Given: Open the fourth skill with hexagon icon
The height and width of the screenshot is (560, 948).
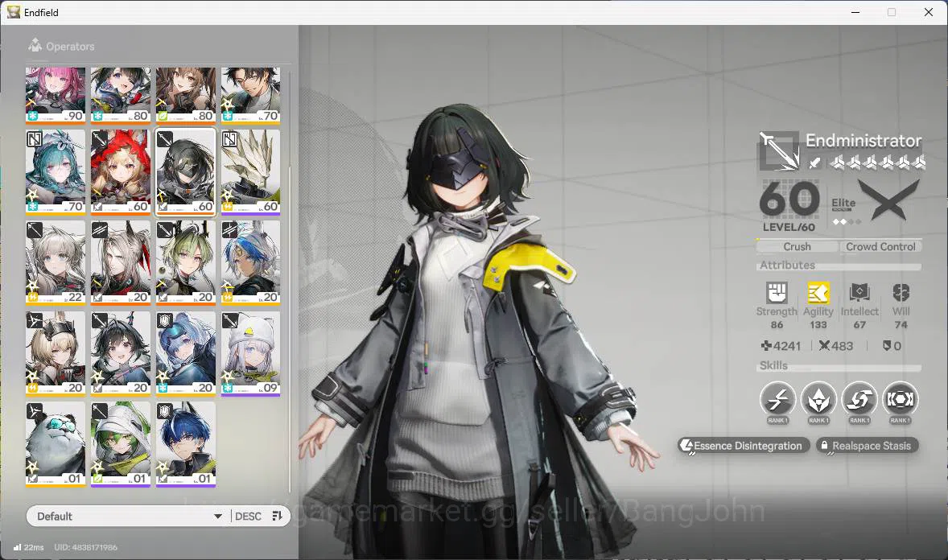Looking at the screenshot, I should [x=901, y=400].
